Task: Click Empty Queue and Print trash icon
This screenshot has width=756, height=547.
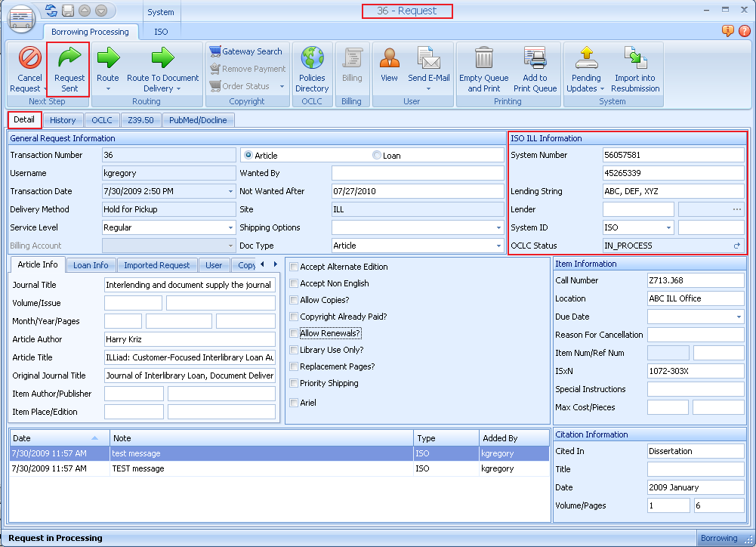Action: (x=484, y=59)
